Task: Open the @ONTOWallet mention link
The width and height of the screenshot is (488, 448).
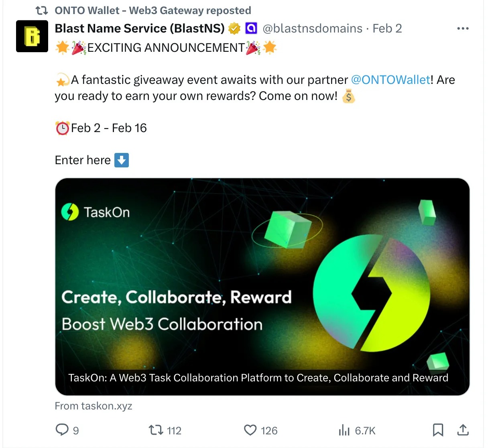Action: (x=390, y=80)
